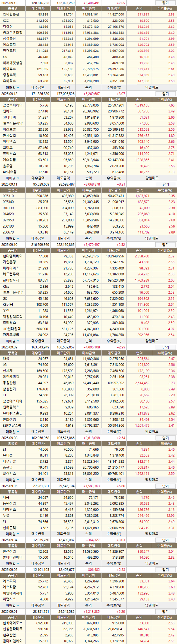Select the 한미반도체 stock name
Image resolution: width=177 pixels, height=644 pixels.
pyautogui.click(x=11, y=280)
